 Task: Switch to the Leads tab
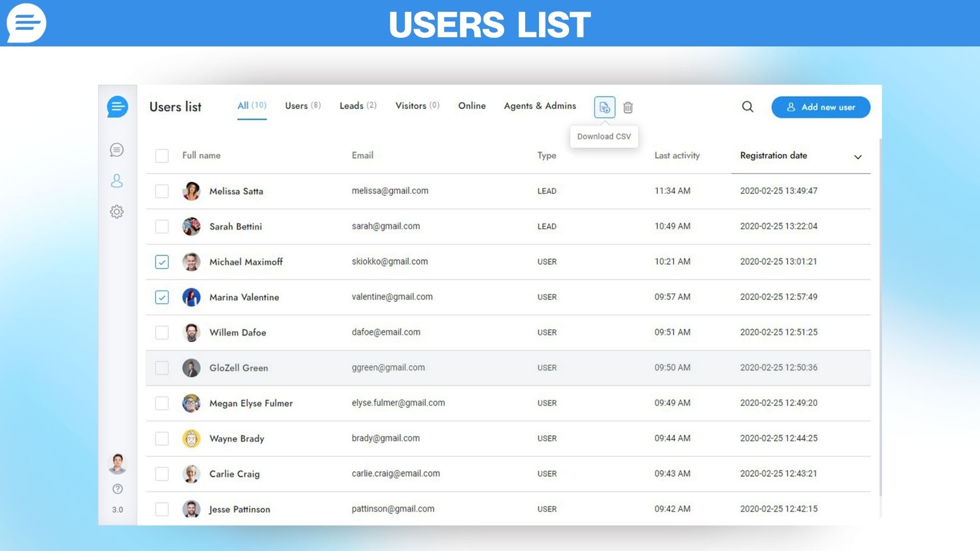point(358,106)
